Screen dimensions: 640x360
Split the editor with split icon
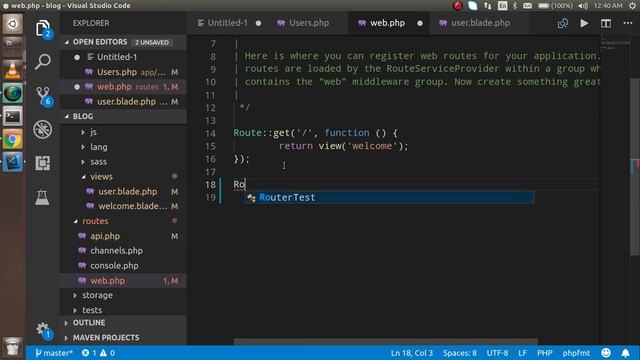(606, 23)
